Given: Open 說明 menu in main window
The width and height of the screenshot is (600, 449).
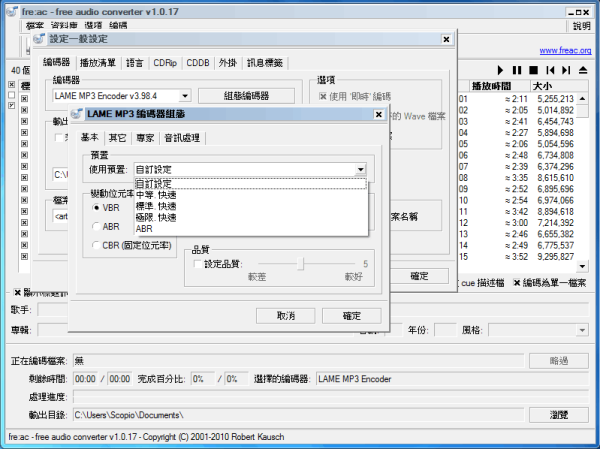Looking at the screenshot, I should tap(582, 26).
